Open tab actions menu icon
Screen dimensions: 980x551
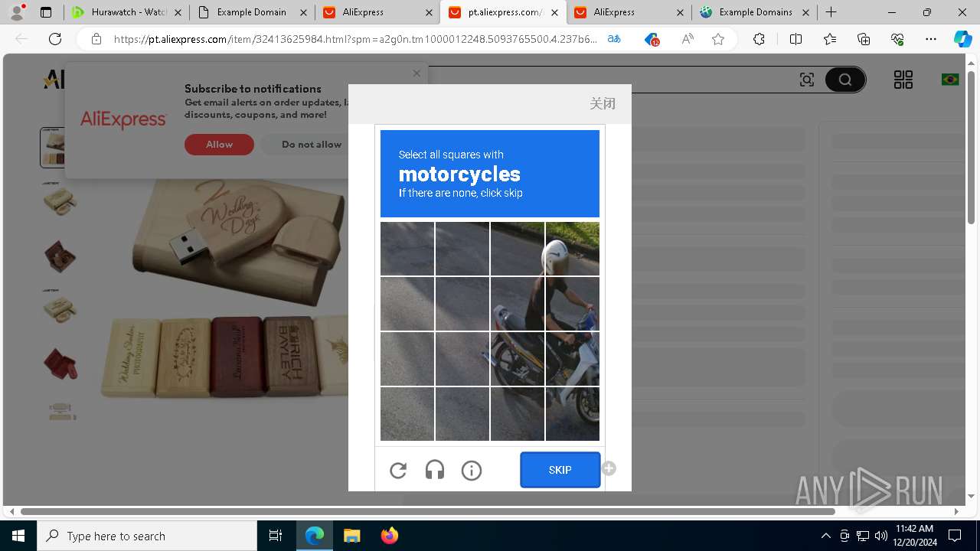46,12
